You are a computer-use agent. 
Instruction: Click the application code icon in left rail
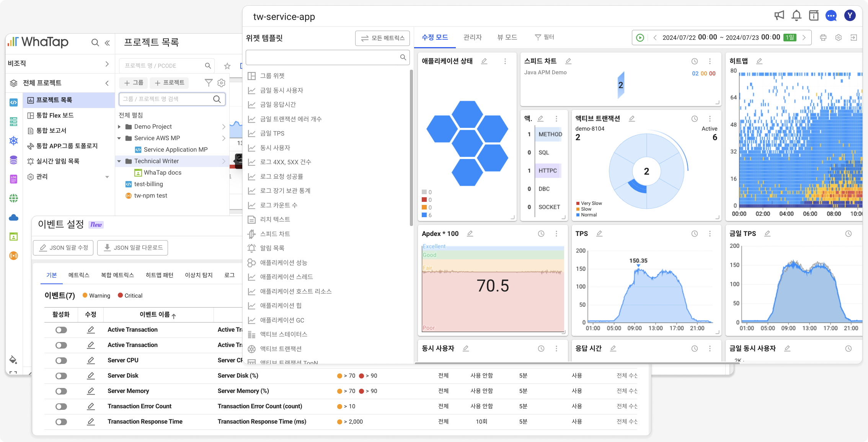(14, 102)
